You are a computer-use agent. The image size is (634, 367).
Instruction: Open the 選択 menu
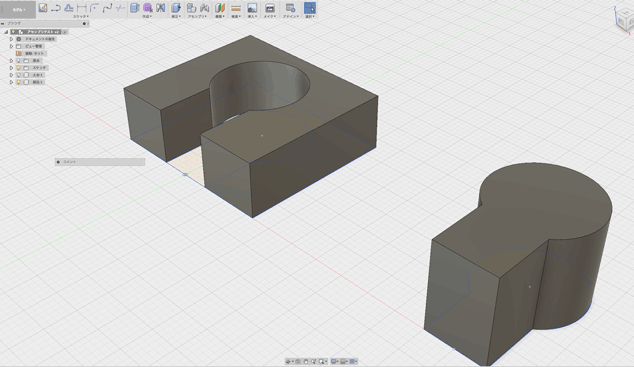(310, 16)
